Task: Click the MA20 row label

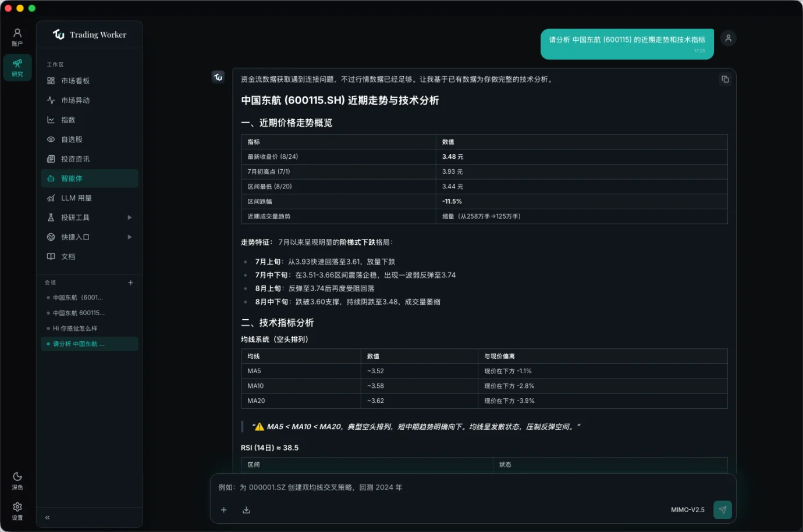Action: point(256,401)
